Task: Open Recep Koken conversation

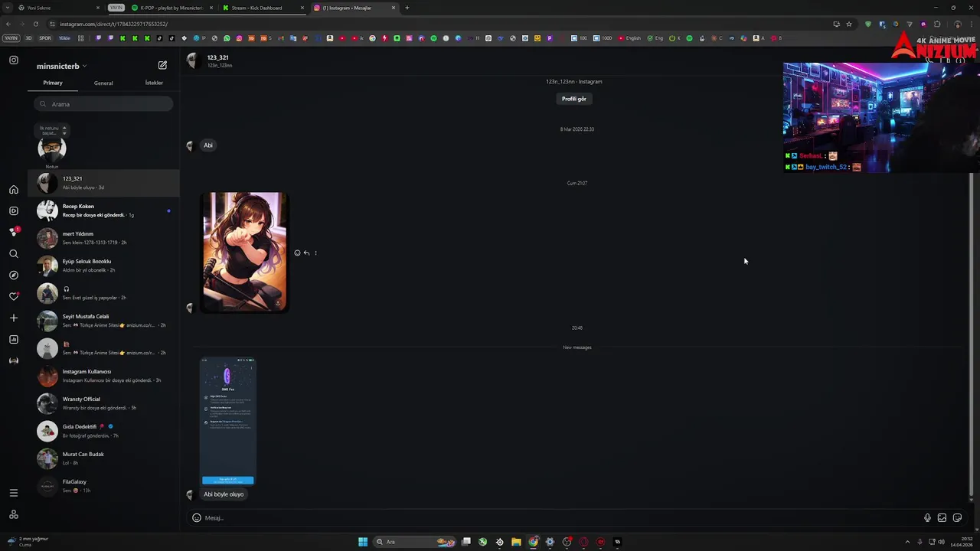Action: [103, 210]
